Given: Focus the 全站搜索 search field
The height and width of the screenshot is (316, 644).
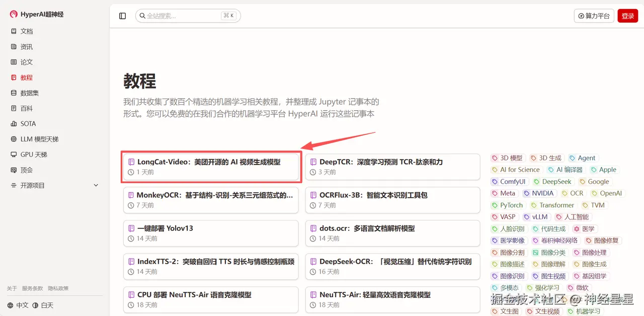Looking at the screenshot, I should point(188,16).
